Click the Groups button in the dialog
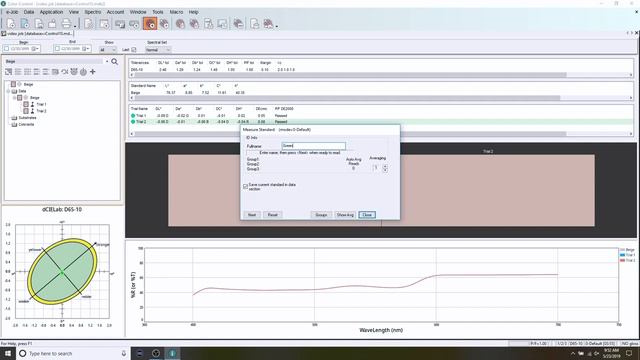The width and height of the screenshot is (640, 360). pyautogui.click(x=321, y=215)
